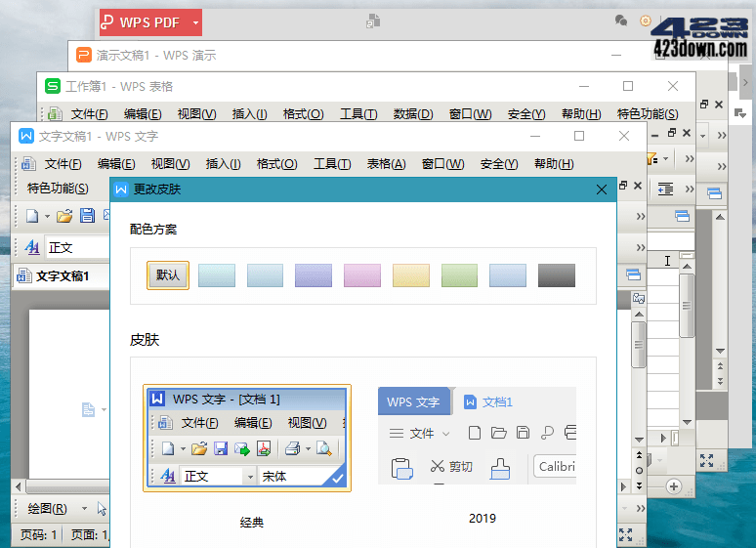Select the 默认 default color scheme
This screenshot has width=756, height=548.
168,275
